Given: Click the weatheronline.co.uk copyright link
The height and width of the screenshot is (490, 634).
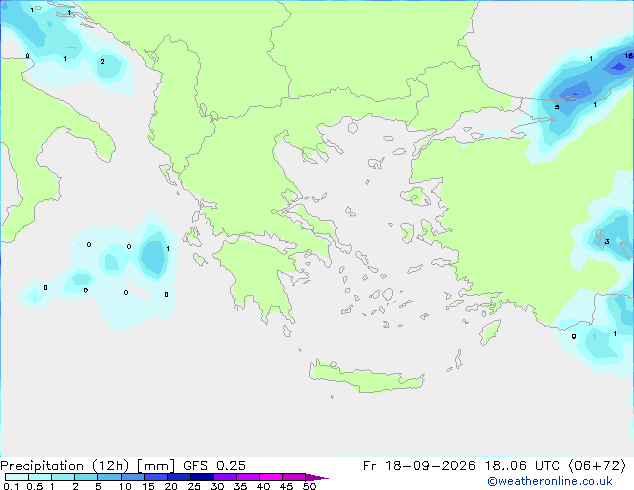Looking at the screenshot, I should click(x=550, y=481).
